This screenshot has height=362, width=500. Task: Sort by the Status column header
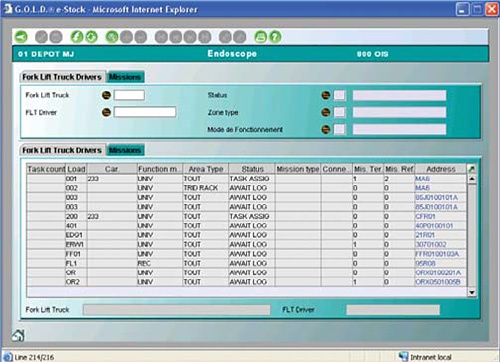(x=252, y=169)
